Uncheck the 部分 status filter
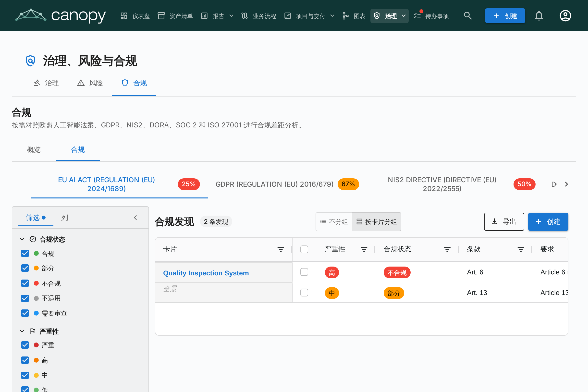 [x=25, y=268]
